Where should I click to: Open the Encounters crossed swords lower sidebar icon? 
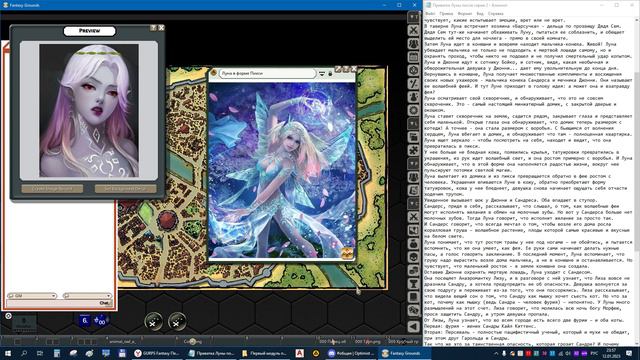click(x=413, y=217)
